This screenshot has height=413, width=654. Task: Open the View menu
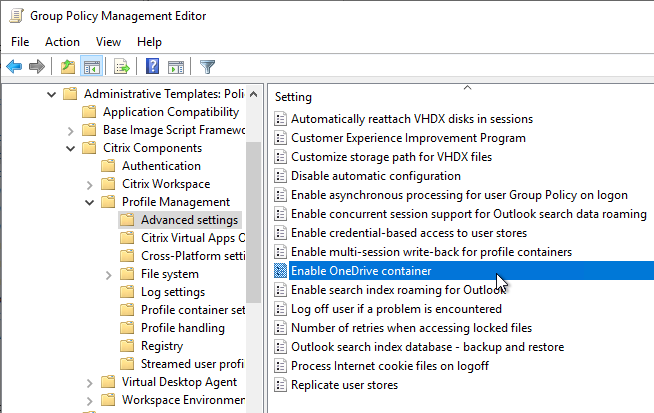click(108, 41)
